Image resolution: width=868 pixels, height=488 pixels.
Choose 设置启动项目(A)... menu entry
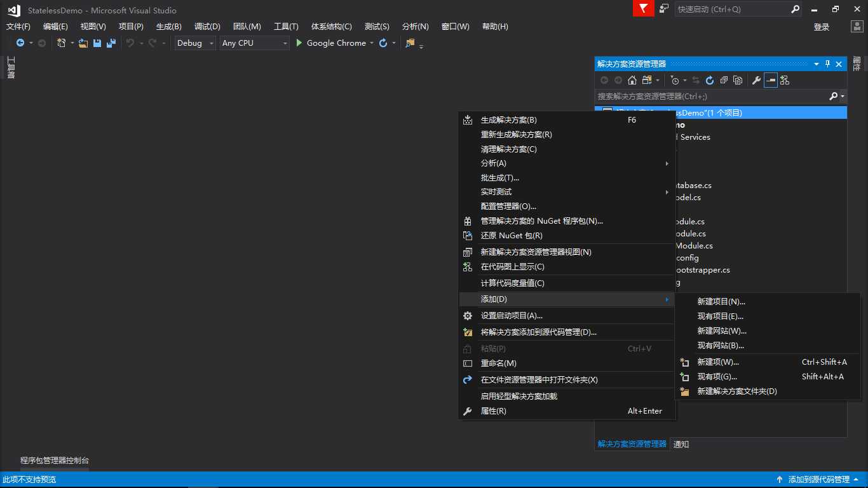(567, 316)
